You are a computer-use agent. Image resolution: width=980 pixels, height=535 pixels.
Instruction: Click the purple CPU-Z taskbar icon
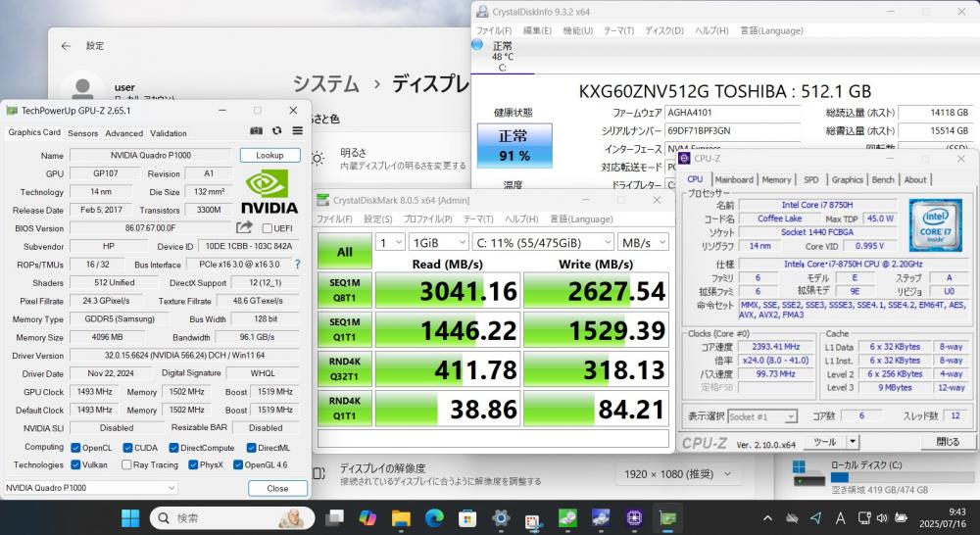click(x=634, y=518)
